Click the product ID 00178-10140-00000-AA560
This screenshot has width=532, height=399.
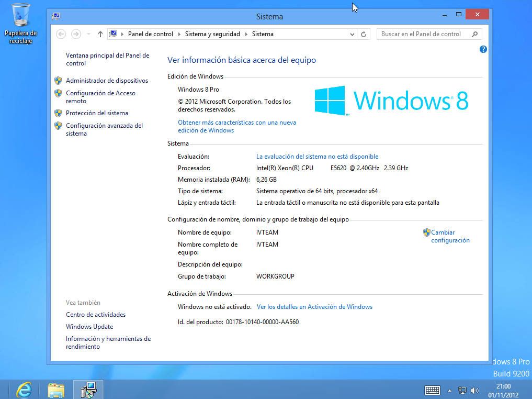[x=262, y=322]
